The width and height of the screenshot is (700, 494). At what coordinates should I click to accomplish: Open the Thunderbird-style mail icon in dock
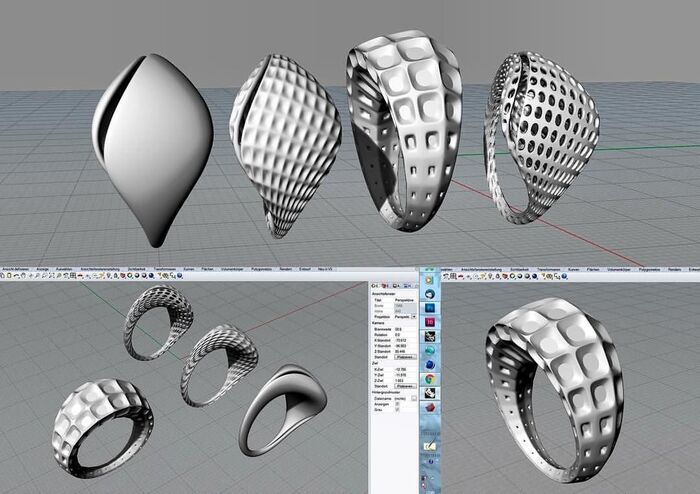pos(430,294)
